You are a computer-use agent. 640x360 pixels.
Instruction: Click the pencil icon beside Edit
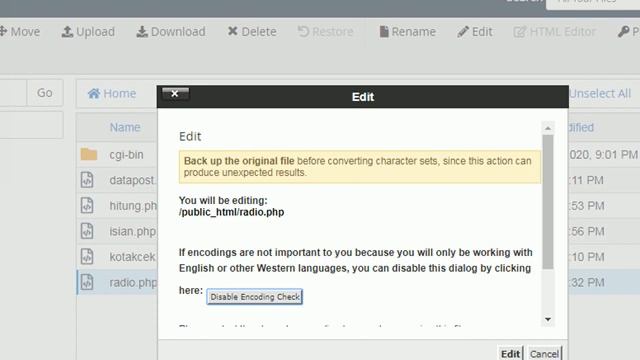point(463,32)
